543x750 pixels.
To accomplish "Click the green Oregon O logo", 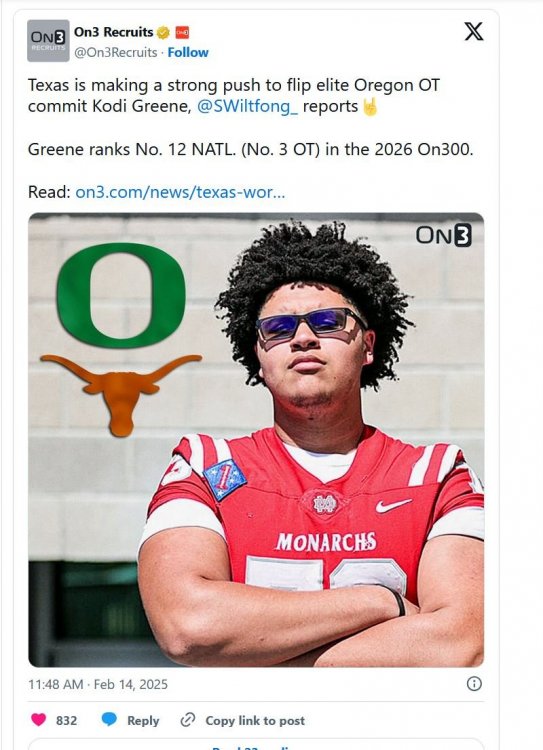I will [x=121, y=296].
